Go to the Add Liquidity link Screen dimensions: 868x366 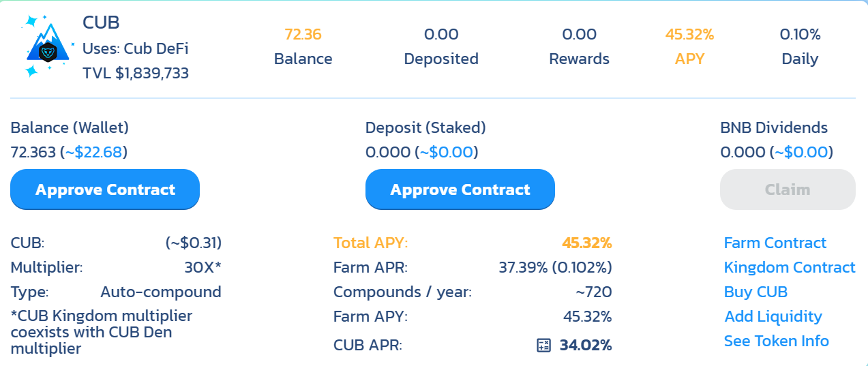tap(773, 317)
